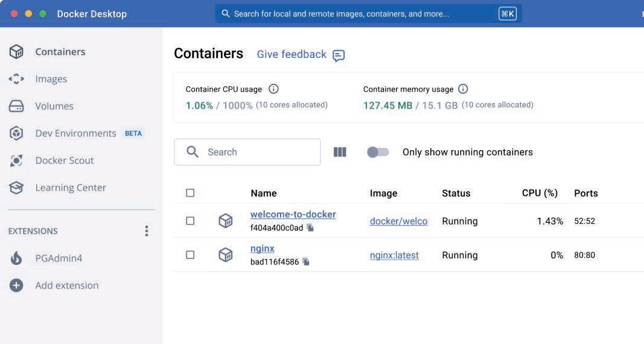Click the Dev Environments icon

16,133
